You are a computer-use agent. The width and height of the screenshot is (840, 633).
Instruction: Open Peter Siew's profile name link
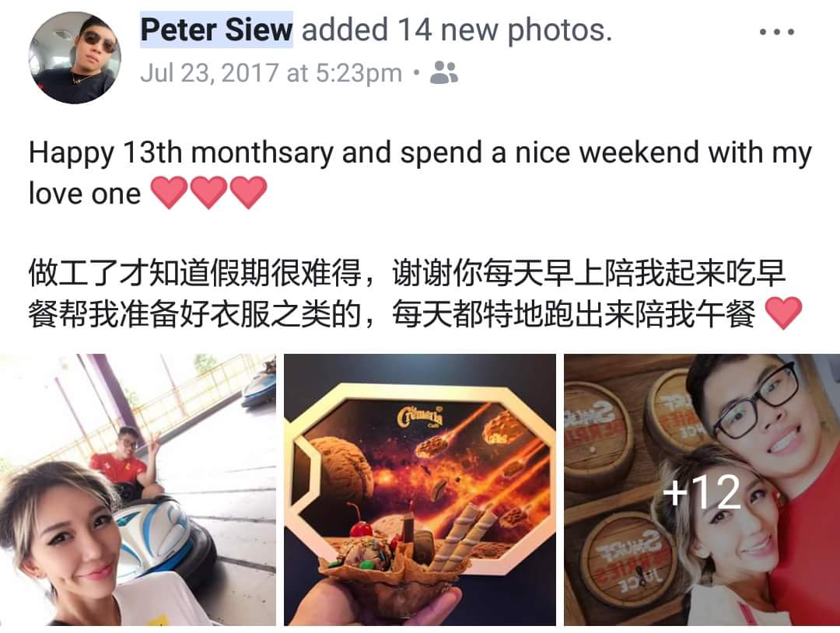(216, 30)
